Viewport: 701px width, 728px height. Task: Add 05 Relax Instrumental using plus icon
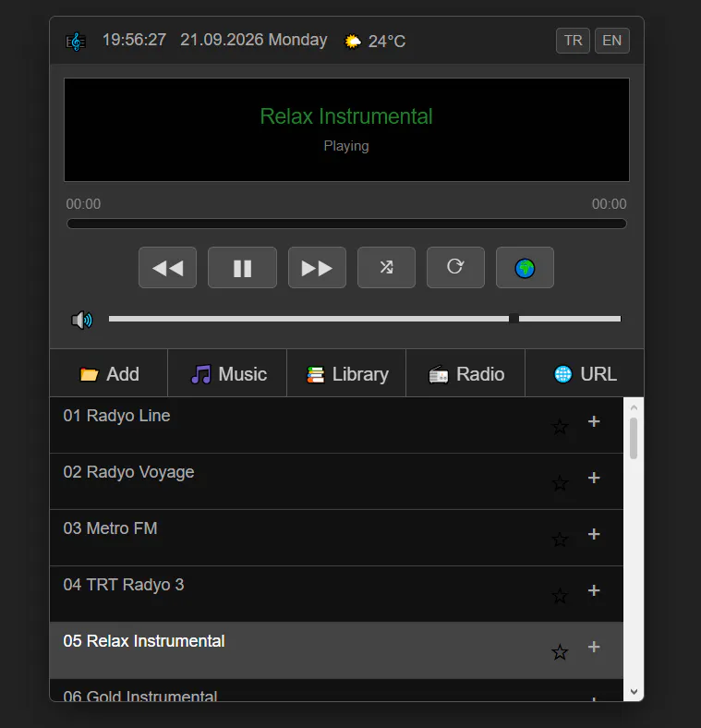(594, 647)
